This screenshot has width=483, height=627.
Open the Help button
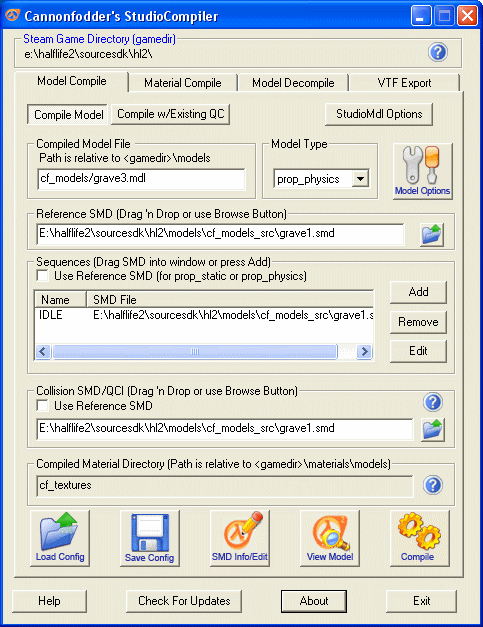point(50,601)
